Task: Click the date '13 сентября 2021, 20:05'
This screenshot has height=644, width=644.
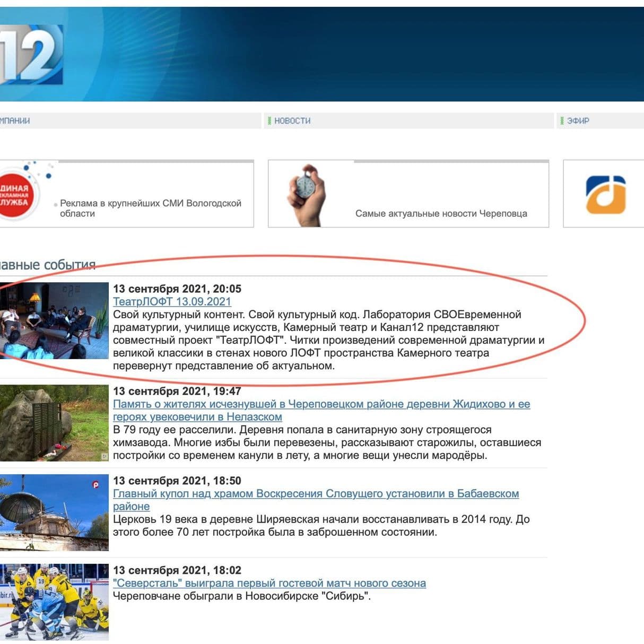Action: 177,289
